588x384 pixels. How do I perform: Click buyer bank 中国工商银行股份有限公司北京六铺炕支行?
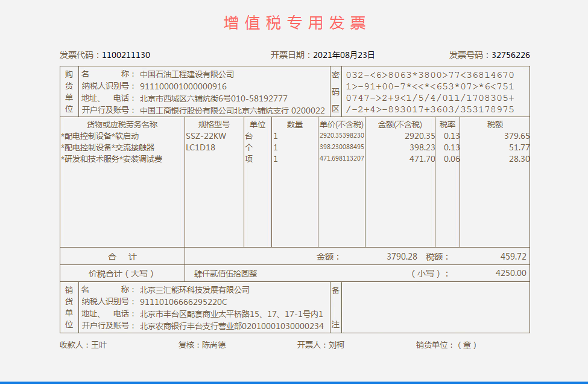point(215,110)
